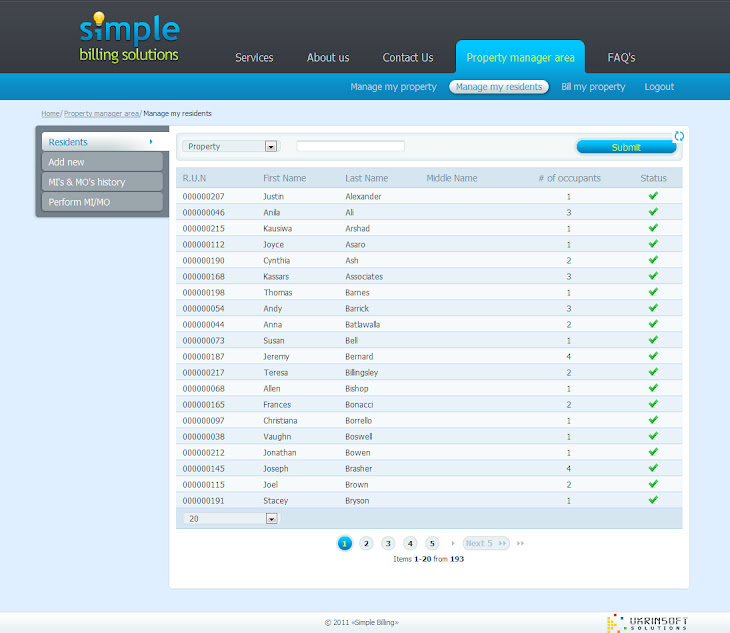Select Manage my property submenu
Image resolution: width=730 pixels, height=633 pixels.
tap(393, 87)
